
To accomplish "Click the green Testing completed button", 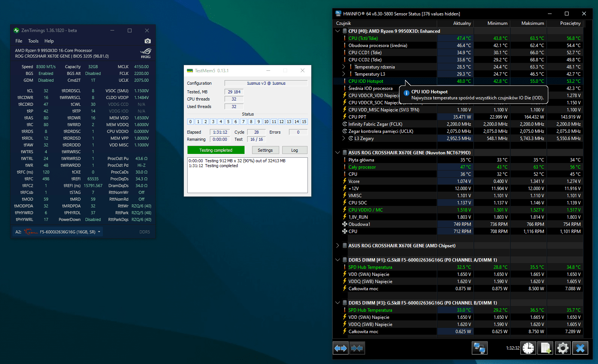I will pos(216,150).
